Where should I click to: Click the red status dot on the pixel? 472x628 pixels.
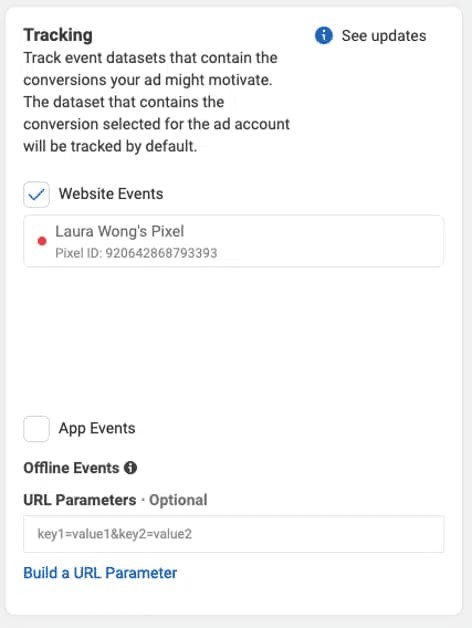tap(42, 241)
